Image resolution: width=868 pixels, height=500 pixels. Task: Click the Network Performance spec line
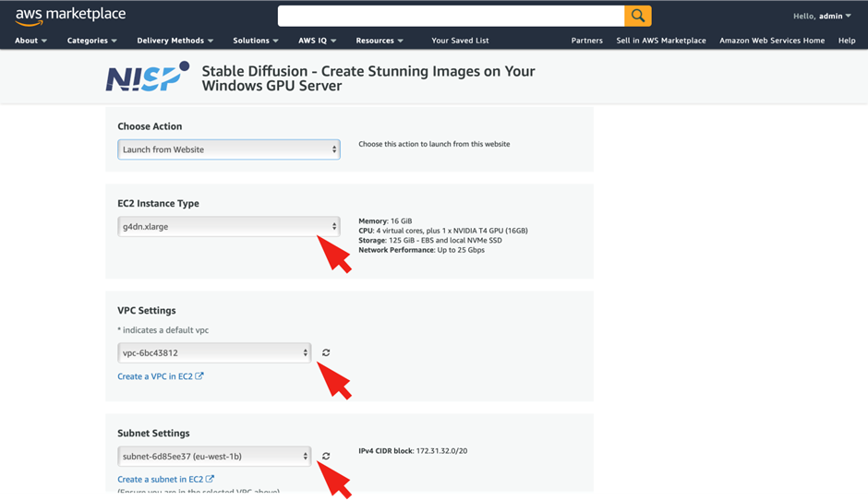point(421,250)
